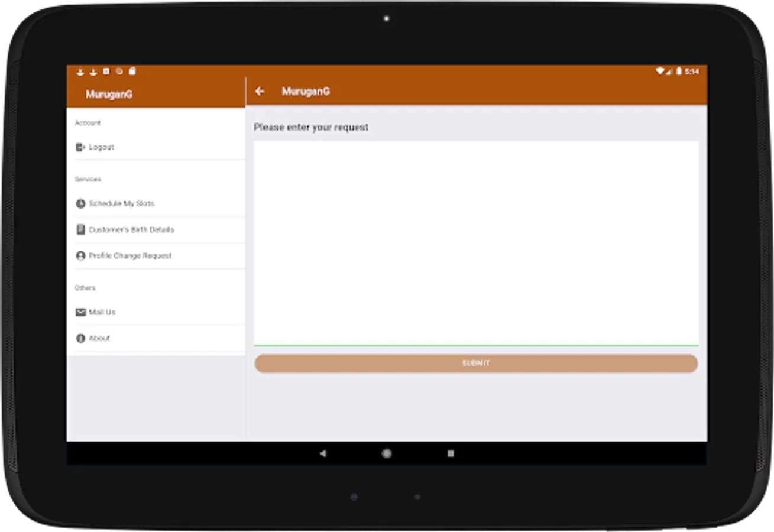Tap the back arrow in the header
The image size is (774, 532).
coord(260,91)
